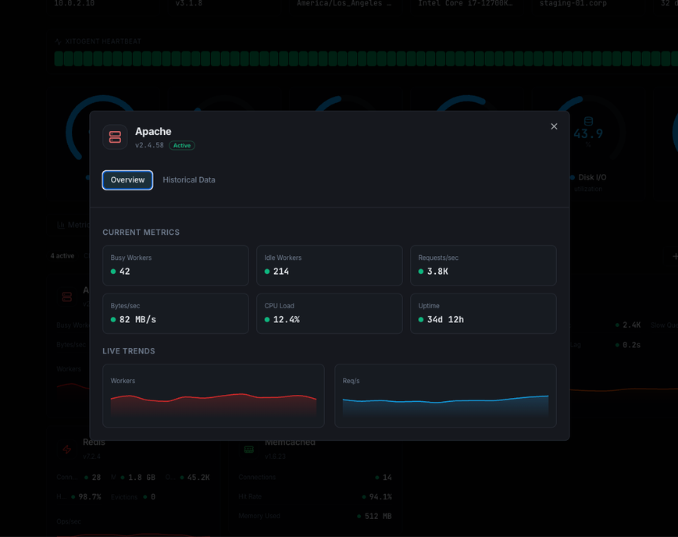
Task: Click the 43.9 disk utilization value
Action: tap(588, 134)
